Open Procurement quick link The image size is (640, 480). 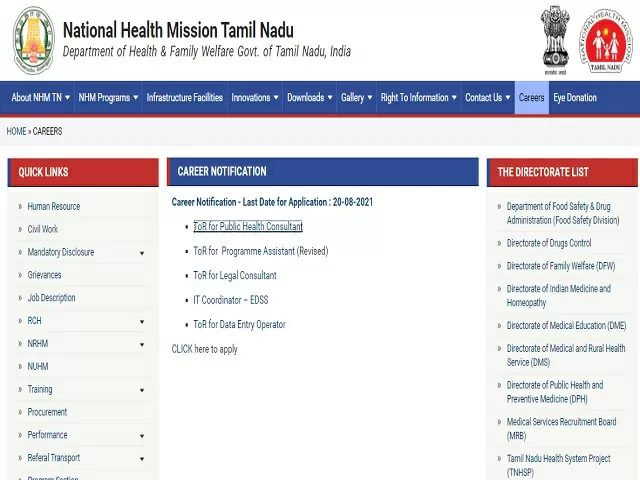click(x=47, y=412)
